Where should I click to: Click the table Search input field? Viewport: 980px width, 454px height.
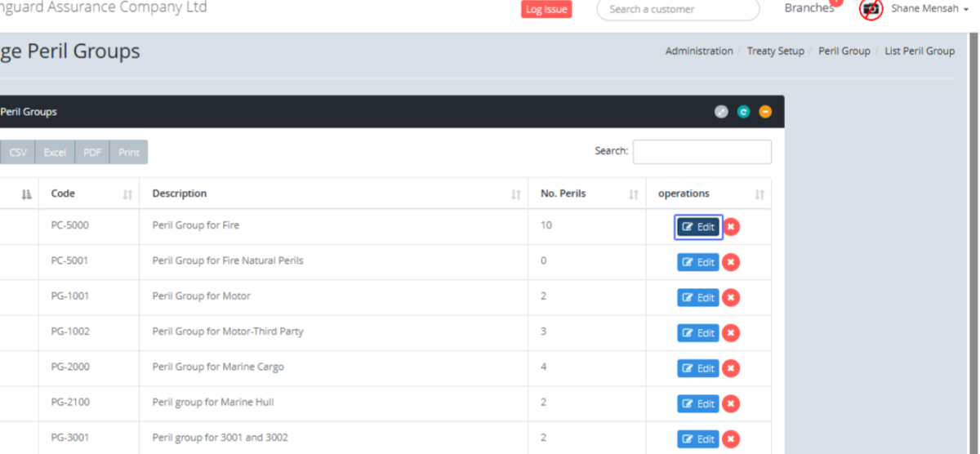pyautogui.click(x=702, y=152)
